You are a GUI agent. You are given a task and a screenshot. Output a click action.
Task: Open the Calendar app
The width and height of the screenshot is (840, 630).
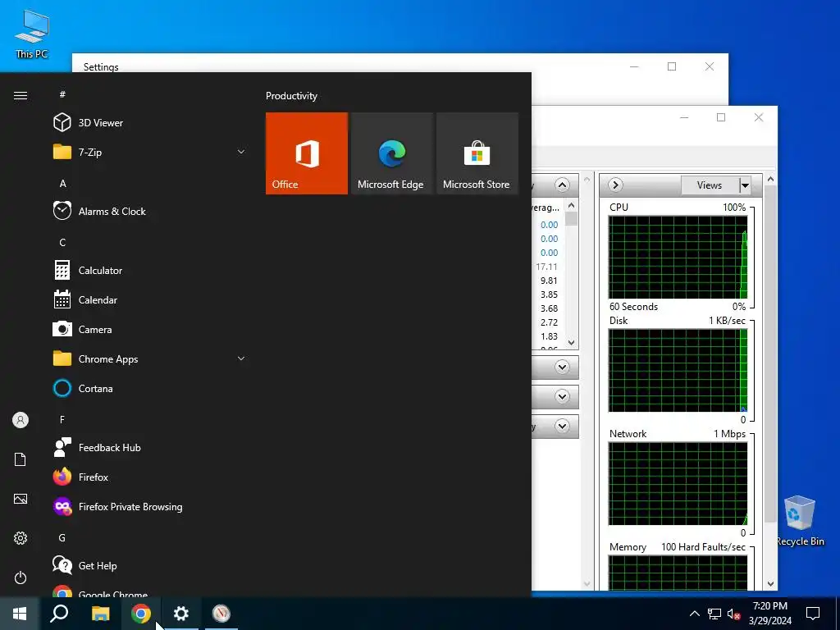coord(150,300)
